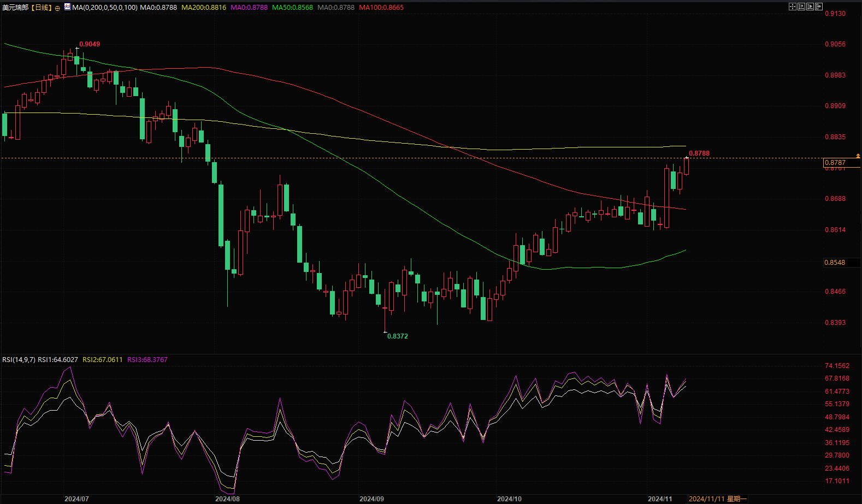Click the 0.8372 low price marker
The height and width of the screenshot is (504, 862).
(x=398, y=336)
